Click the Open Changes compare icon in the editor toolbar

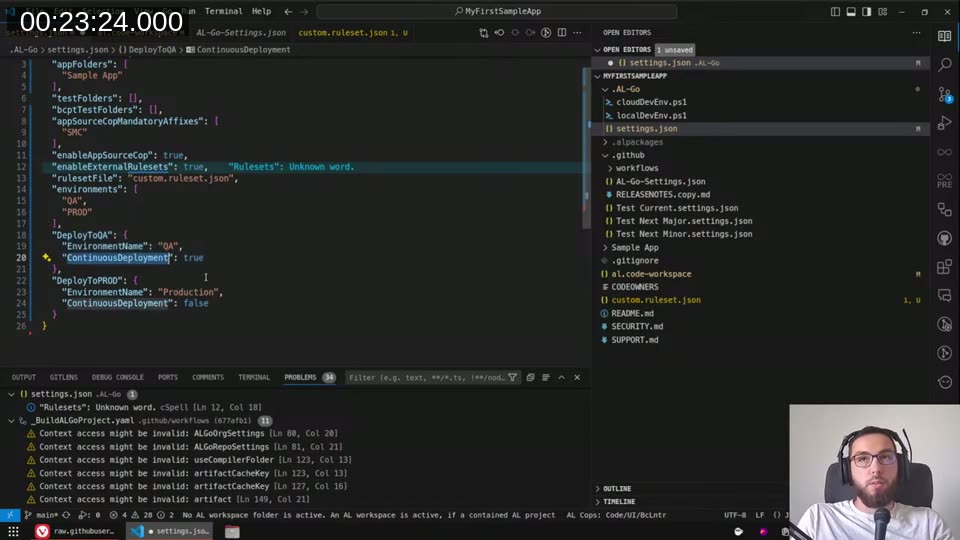484,32
